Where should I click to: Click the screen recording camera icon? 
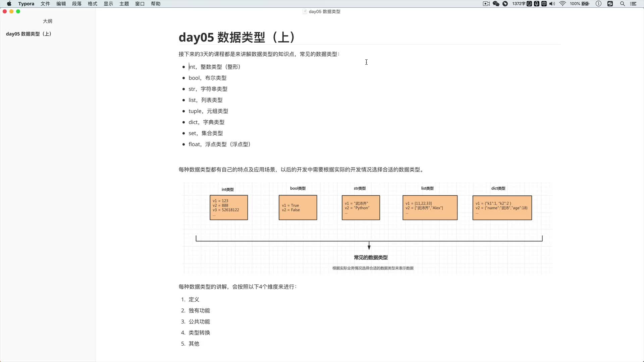486,4
